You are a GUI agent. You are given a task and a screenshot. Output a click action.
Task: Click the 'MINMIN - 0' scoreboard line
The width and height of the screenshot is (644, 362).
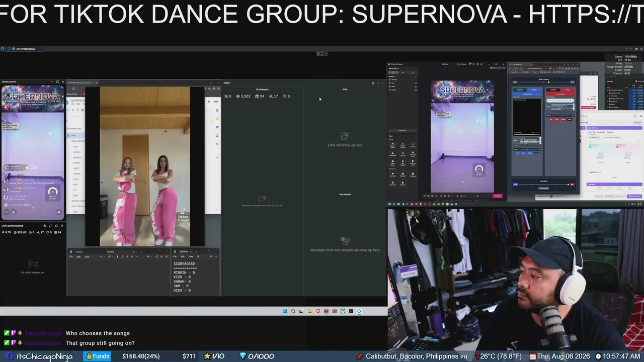[184, 273]
